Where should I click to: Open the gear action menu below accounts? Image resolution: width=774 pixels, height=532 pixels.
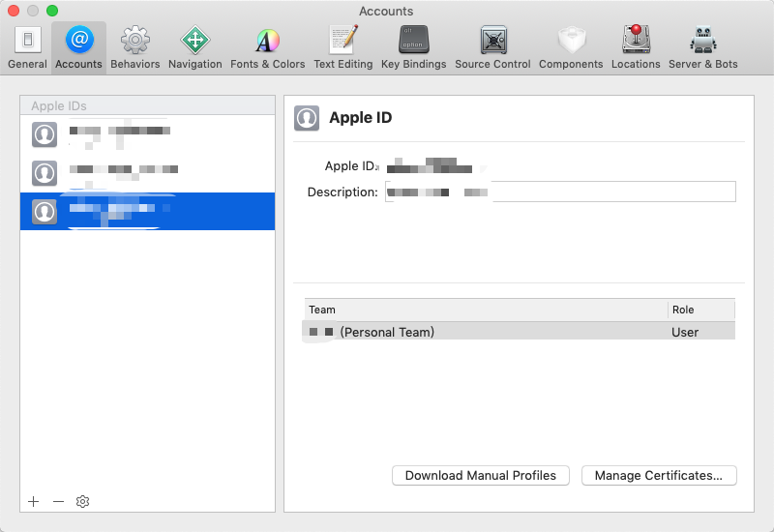(x=82, y=501)
